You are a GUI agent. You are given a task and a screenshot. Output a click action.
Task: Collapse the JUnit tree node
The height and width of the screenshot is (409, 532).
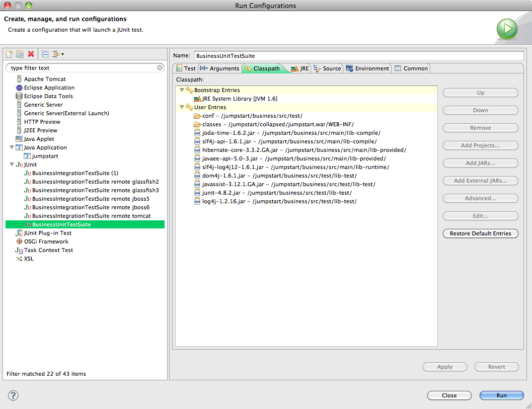pyautogui.click(x=12, y=165)
